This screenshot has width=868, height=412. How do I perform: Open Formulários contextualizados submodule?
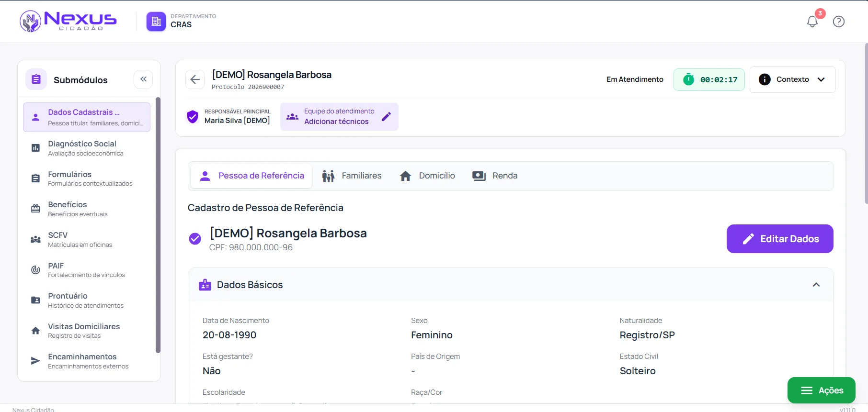coord(87,178)
